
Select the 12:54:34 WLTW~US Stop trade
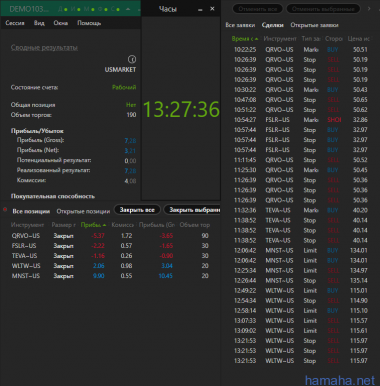[301, 301]
